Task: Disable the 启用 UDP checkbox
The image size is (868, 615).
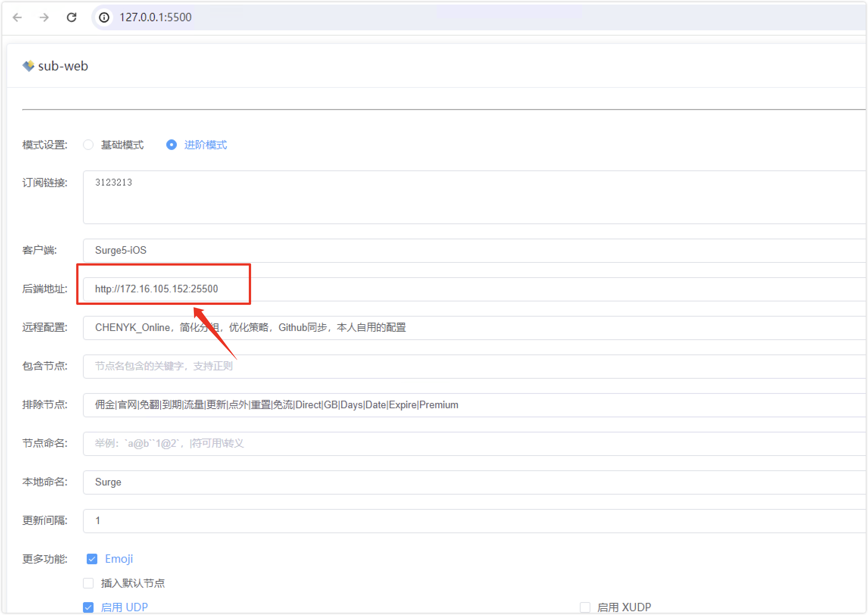Action: pos(88,607)
